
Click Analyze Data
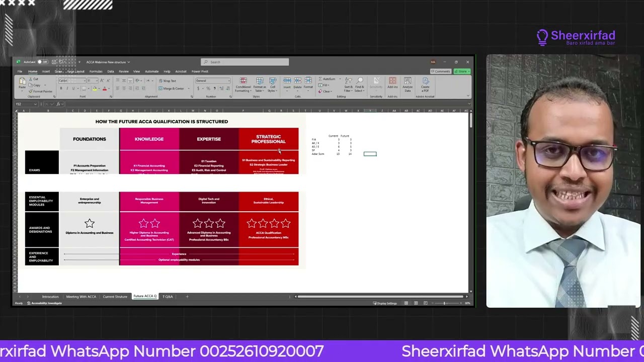click(408, 84)
